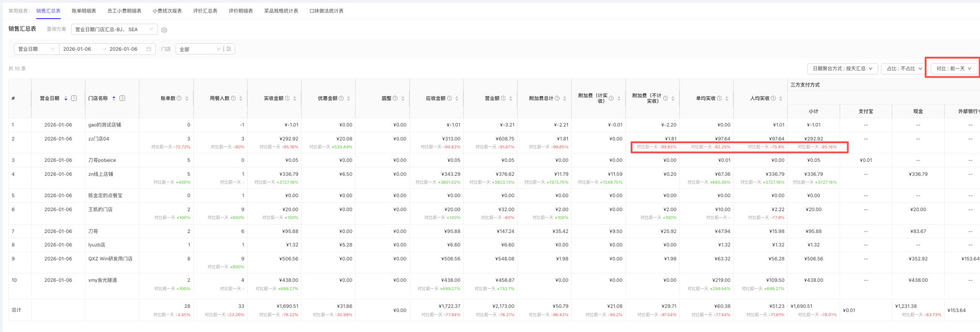Click help icon next to 人均实收 header
This screenshot has width=980, height=332.
coord(774,98)
